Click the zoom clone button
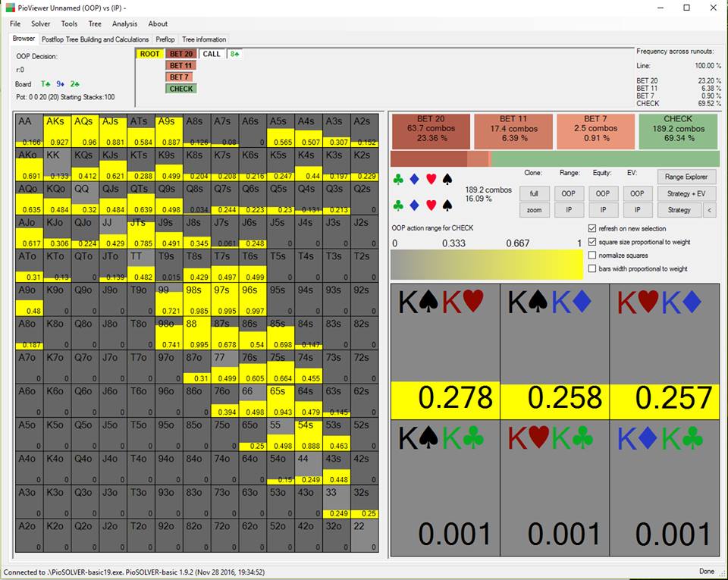The height and width of the screenshot is (580, 728). click(x=535, y=210)
